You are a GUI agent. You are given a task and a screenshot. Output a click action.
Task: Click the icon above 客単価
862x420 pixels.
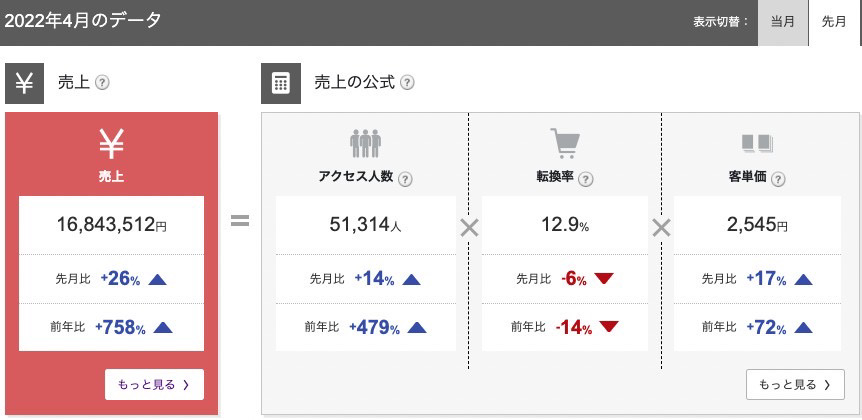(757, 144)
